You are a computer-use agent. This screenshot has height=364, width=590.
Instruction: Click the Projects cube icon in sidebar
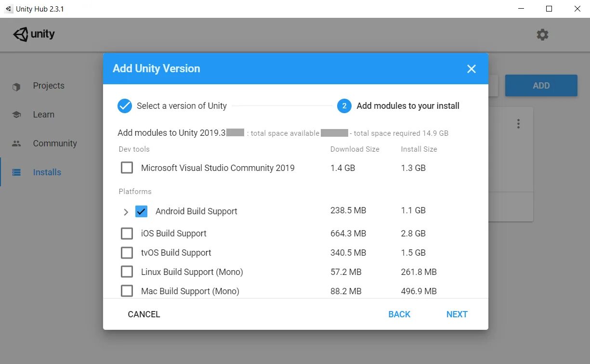(x=16, y=87)
